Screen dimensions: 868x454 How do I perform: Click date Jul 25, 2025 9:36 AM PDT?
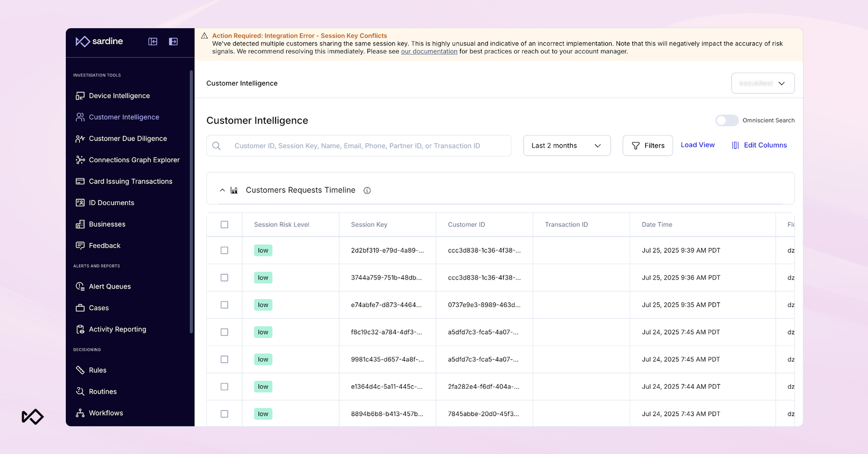click(x=681, y=278)
